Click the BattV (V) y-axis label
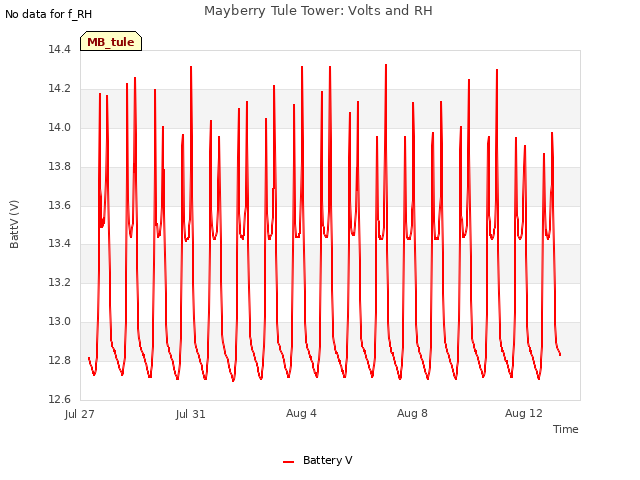 point(14,224)
